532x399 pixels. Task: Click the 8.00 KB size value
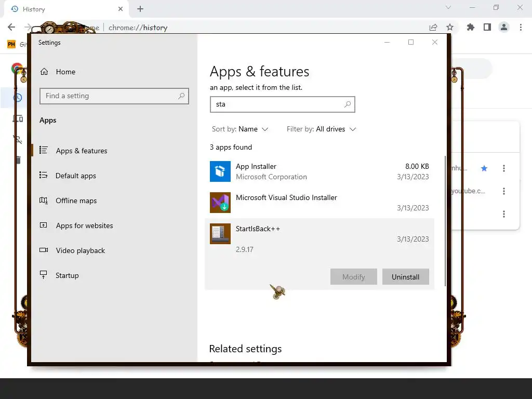click(417, 167)
